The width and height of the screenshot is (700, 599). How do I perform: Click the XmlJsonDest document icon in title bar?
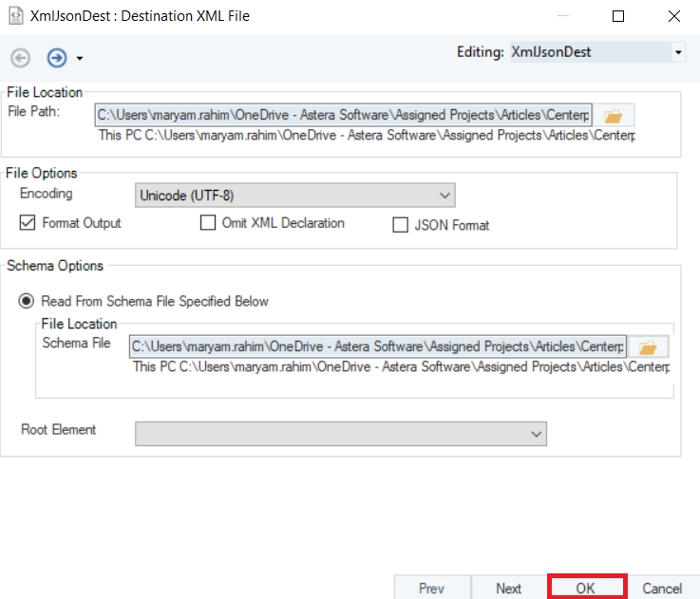click(x=16, y=16)
